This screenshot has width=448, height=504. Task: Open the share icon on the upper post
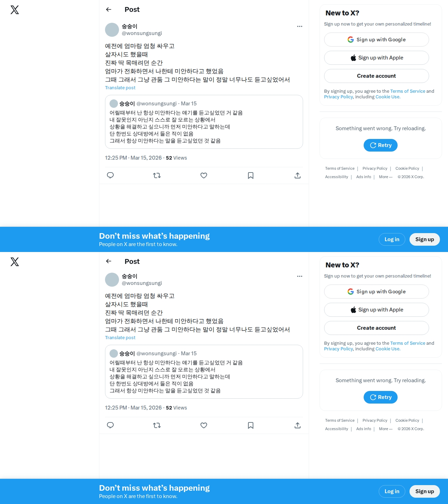coord(297,175)
